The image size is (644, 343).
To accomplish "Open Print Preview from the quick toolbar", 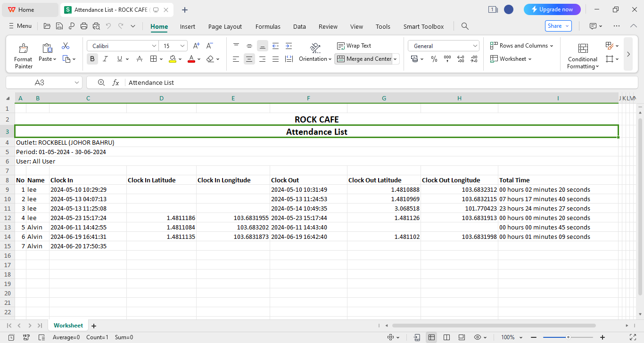I will click(x=96, y=26).
